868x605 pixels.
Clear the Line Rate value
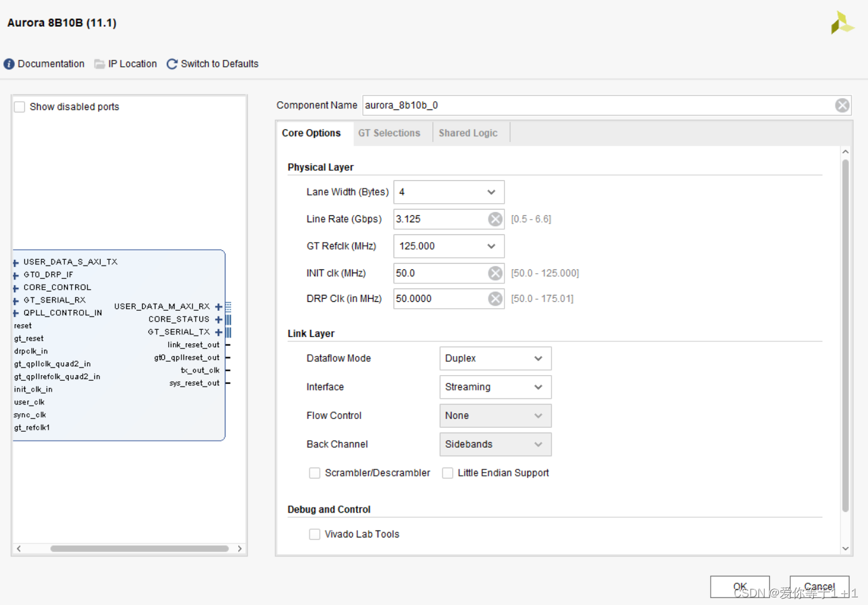[495, 219]
